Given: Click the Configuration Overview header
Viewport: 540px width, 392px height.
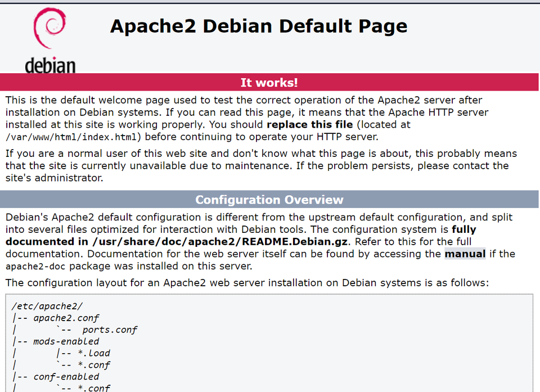Looking at the screenshot, I should [269, 200].
